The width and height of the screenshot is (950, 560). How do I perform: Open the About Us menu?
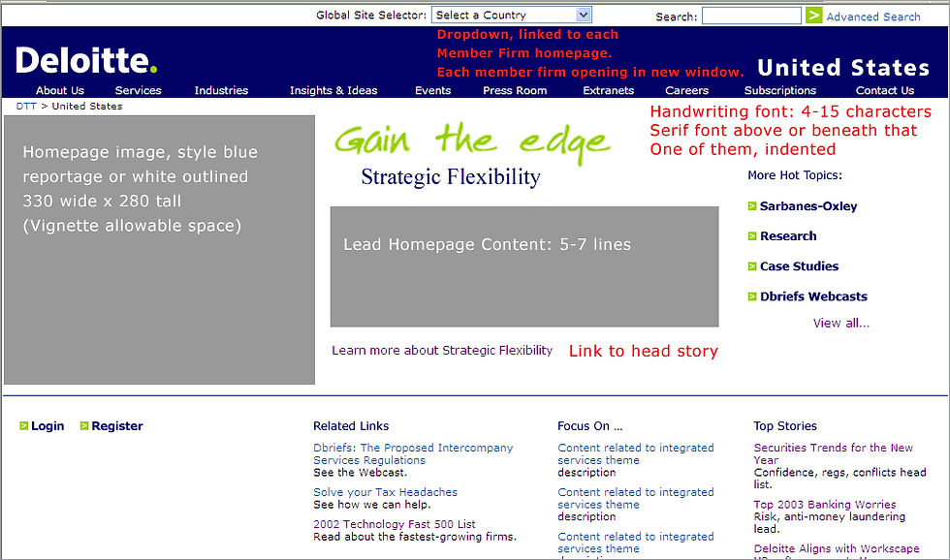click(x=60, y=90)
